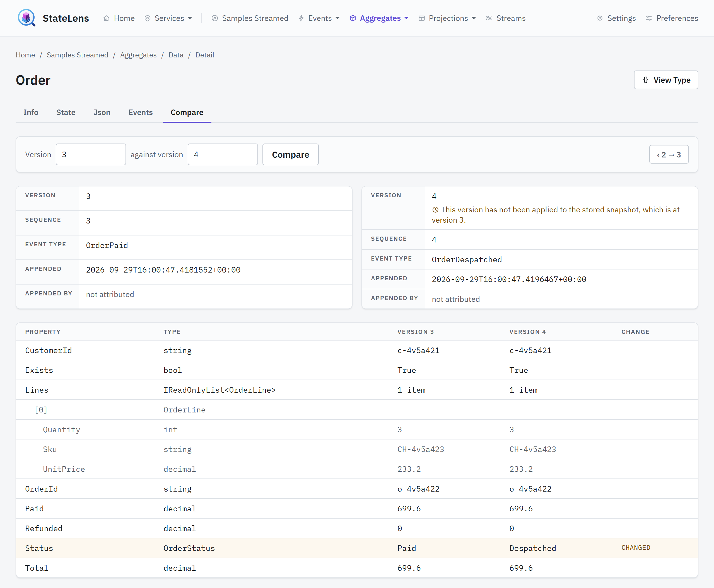
Task: Click the Streams waves icon
Action: (x=489, y=18)
